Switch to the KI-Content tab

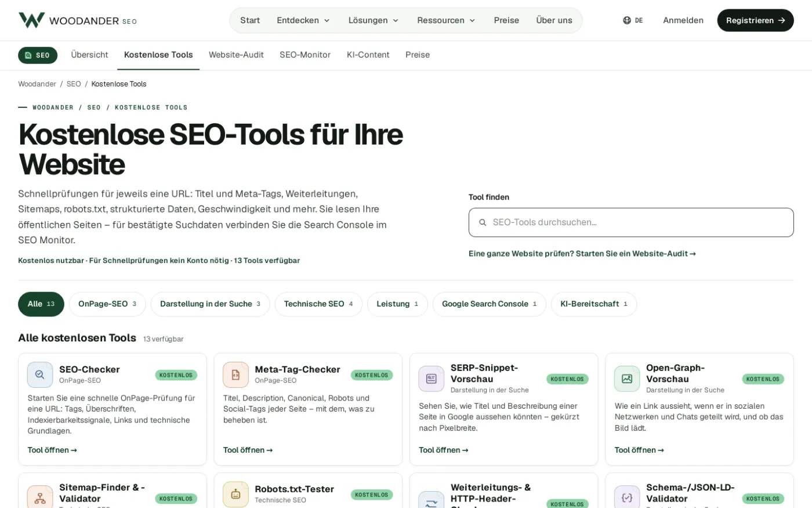368,55
